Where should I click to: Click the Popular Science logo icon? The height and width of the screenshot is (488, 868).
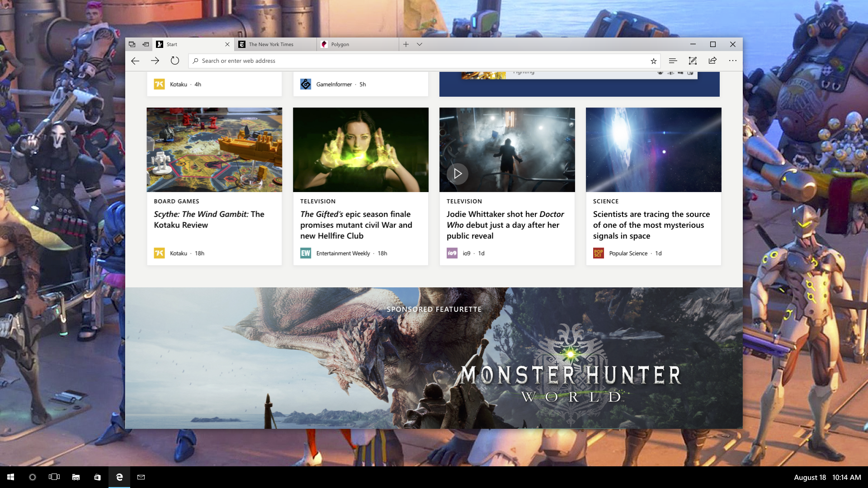point(599,253)
